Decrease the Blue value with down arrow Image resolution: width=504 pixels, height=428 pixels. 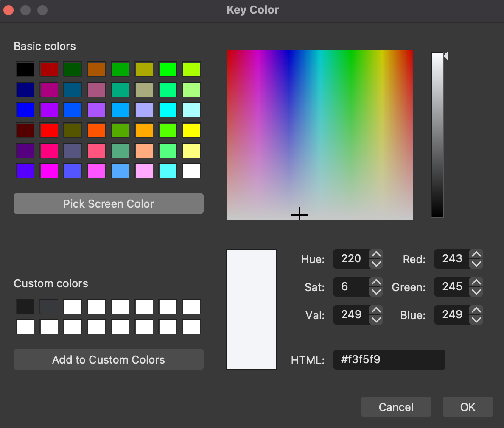click(476, 320)
